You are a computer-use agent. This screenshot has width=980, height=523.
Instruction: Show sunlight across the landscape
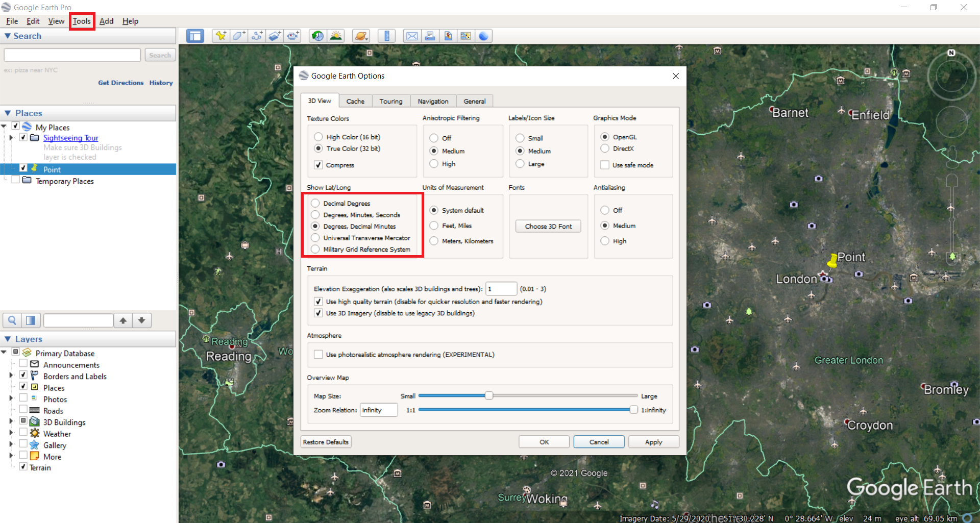click(336, 36)
